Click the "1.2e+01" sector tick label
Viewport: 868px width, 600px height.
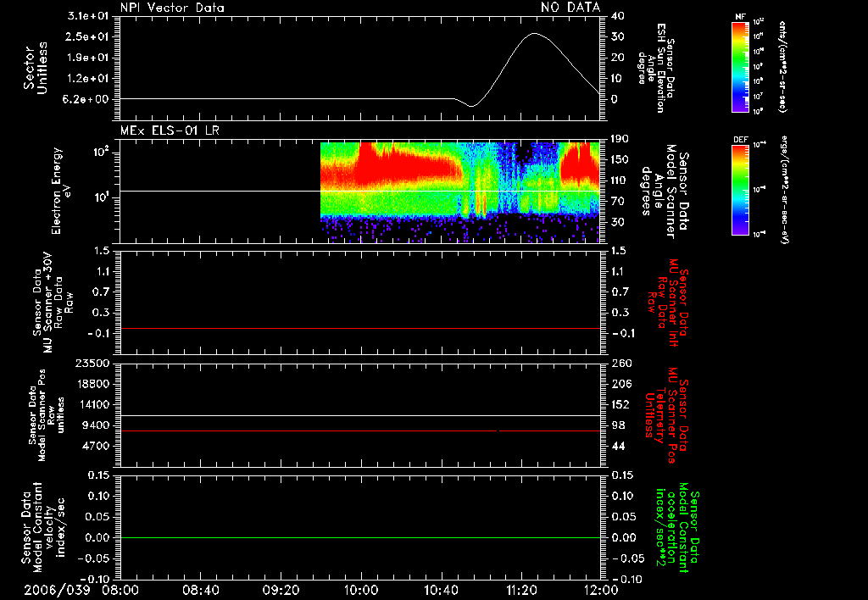coord(88,79)
